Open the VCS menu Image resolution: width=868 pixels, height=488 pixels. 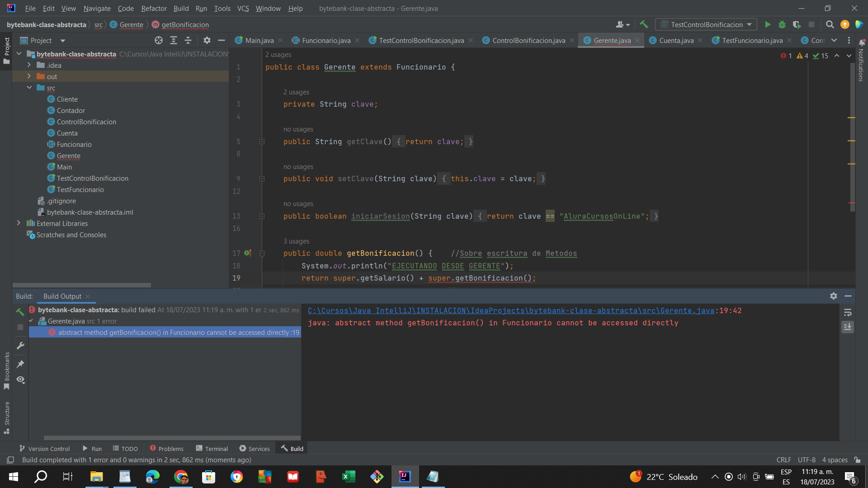pos(243,8)
